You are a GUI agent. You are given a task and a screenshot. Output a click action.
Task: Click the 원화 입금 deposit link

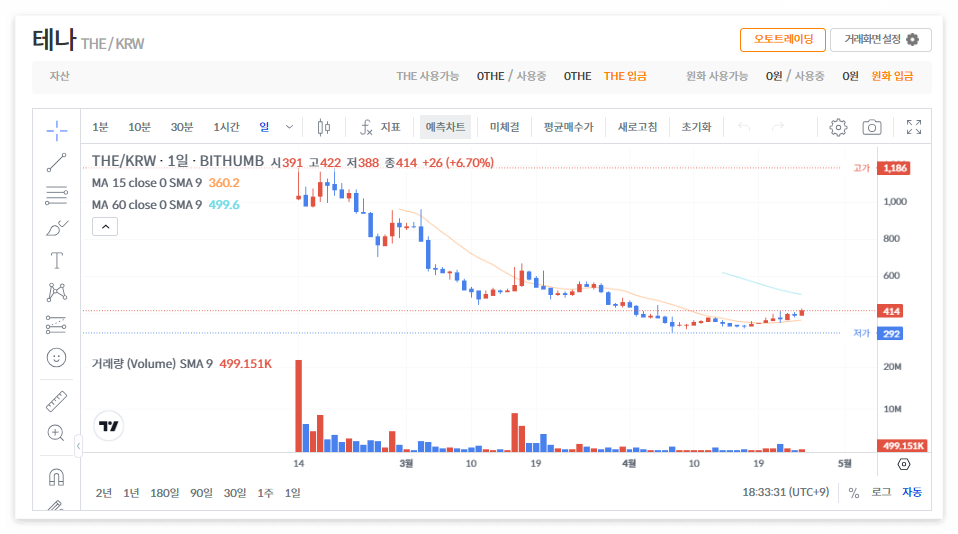tap(892, 76)
